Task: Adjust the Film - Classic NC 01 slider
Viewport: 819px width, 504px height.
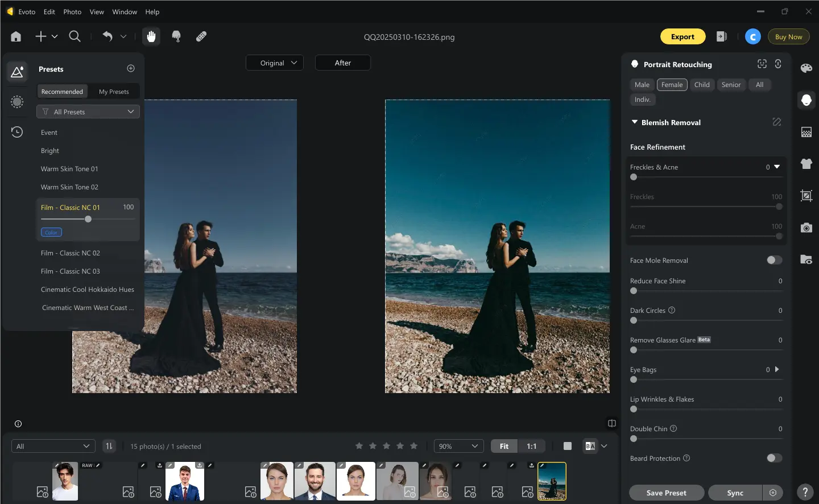Action: pyautogui.click(x=88, y=219)
